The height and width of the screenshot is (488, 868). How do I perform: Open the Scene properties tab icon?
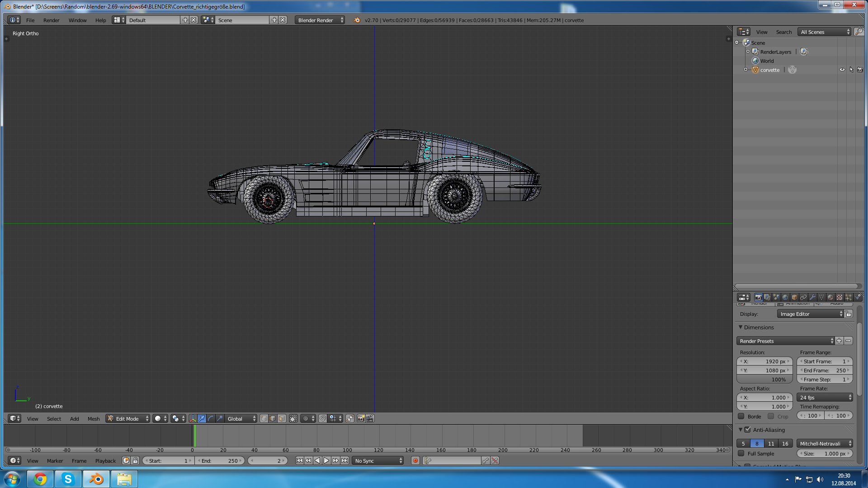tap(776, 297)
